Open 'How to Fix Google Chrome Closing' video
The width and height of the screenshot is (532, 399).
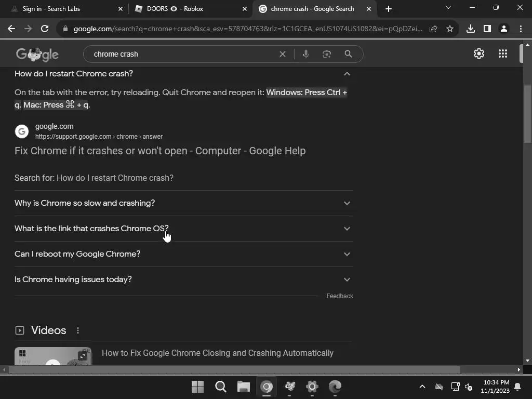point(218,353)
